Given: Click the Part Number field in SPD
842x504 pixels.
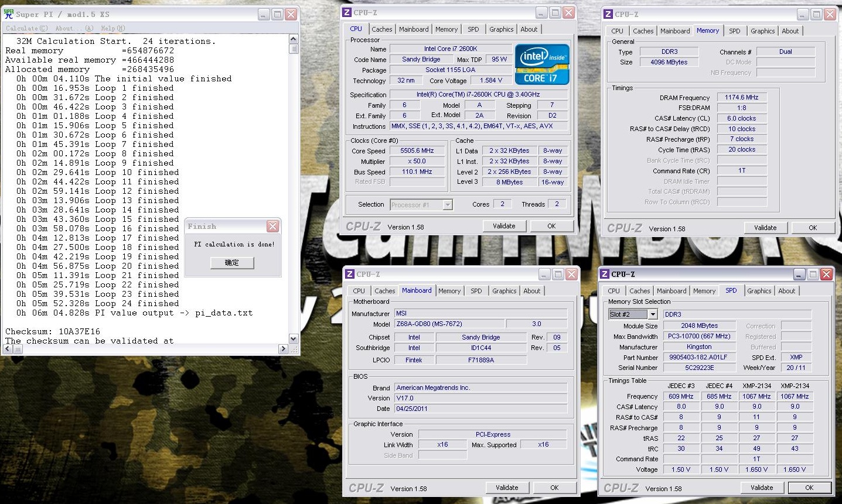Looking at the screenshot, I should coord(699,357).
